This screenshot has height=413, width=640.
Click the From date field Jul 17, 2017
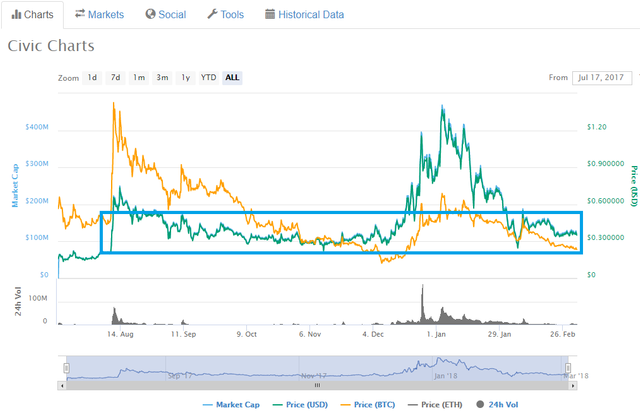pyautogui.click(x=602, y=78)
